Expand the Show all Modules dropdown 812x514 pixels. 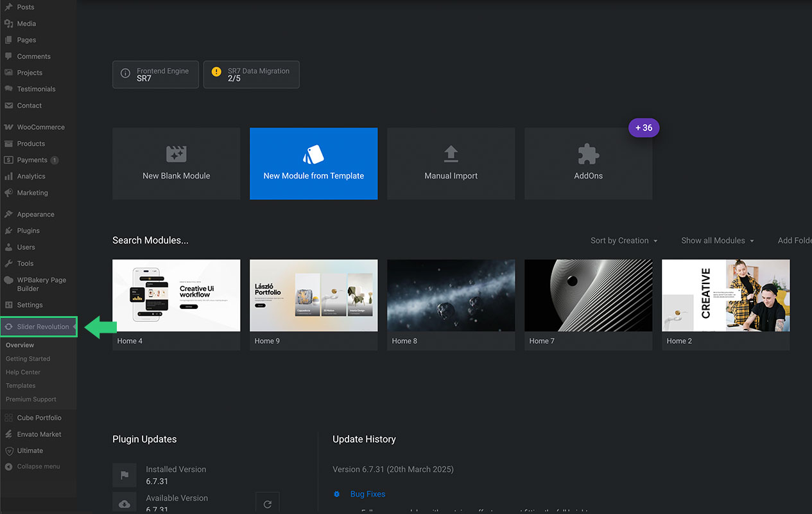717,240
